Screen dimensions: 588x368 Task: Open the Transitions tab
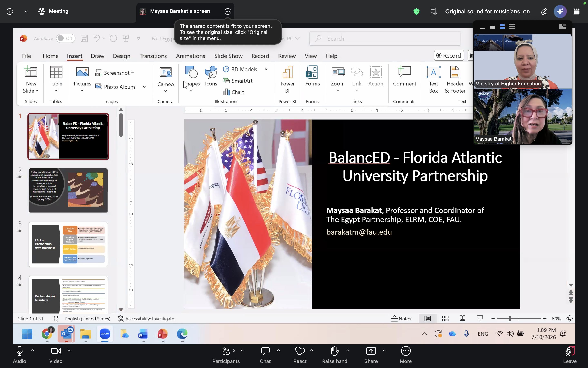coord(153,56)
